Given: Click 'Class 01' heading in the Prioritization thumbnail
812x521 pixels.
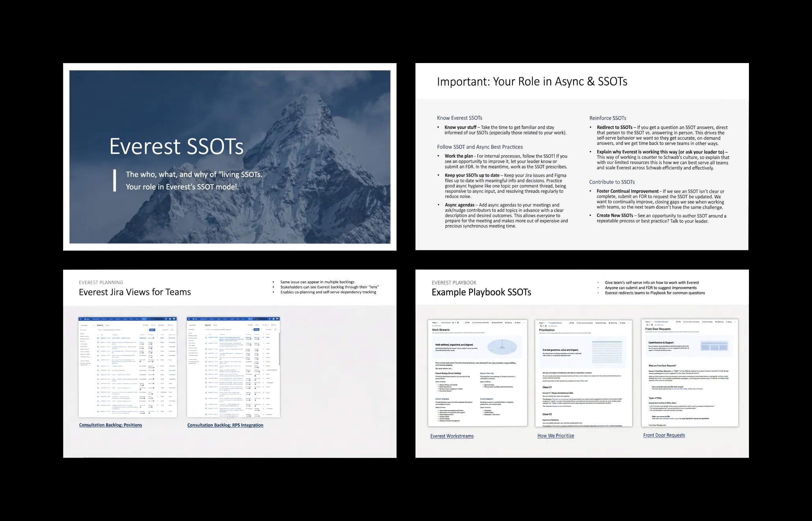Looking at the screenshot, I should click(x=547, y=387).
